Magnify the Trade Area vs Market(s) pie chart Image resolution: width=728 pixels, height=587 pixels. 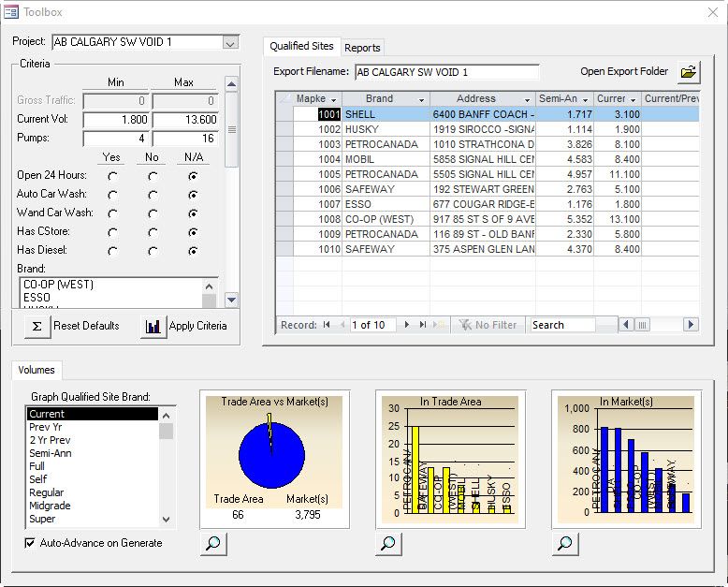213,543
